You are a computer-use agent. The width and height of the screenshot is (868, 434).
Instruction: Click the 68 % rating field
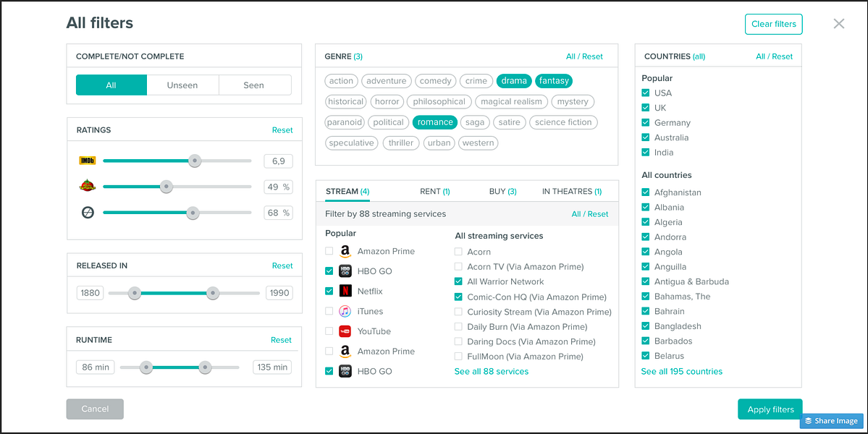pyautogui.click(x=279, y=213)
